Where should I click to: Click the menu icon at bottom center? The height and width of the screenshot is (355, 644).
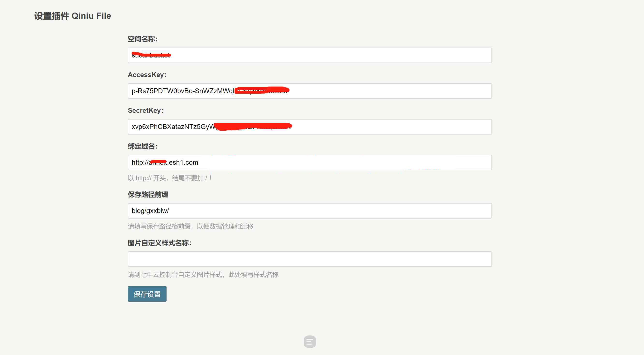(x=309, y=342)
